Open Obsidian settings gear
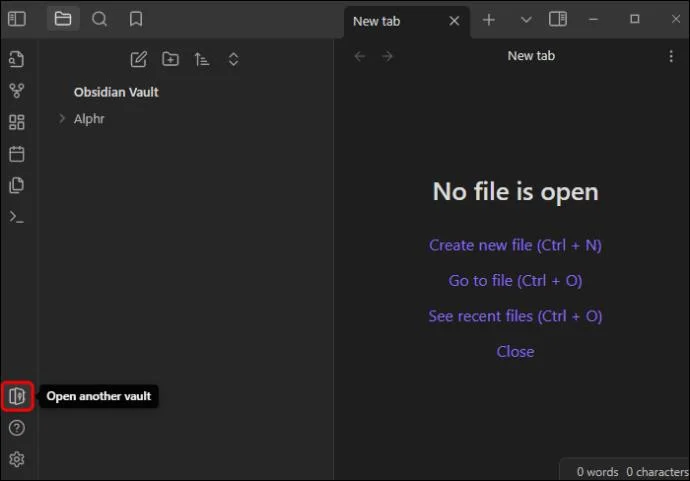This screenshot has height=481, width=690. 17,459
